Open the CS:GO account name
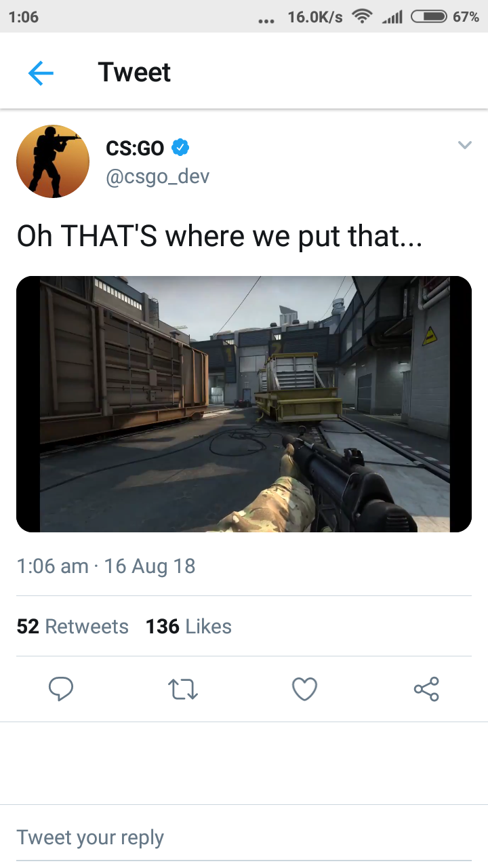 (x=136, y=146)
